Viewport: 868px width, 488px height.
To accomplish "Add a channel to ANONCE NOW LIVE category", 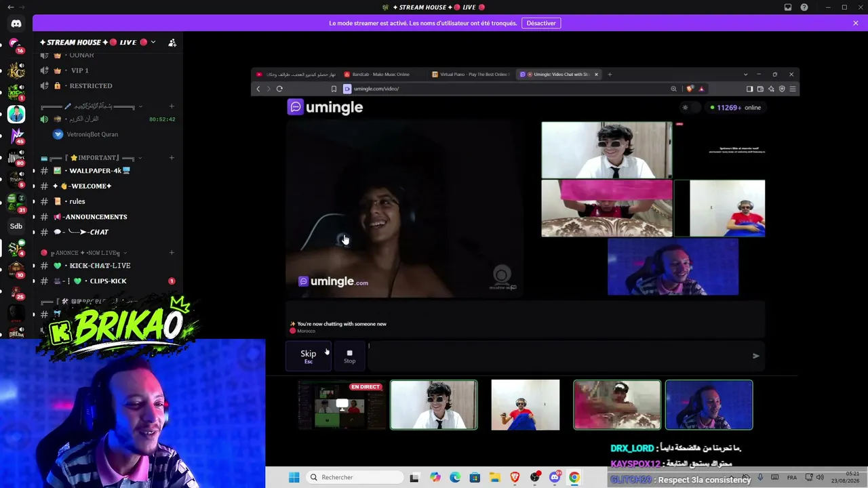I will click(x=172, y=253).
